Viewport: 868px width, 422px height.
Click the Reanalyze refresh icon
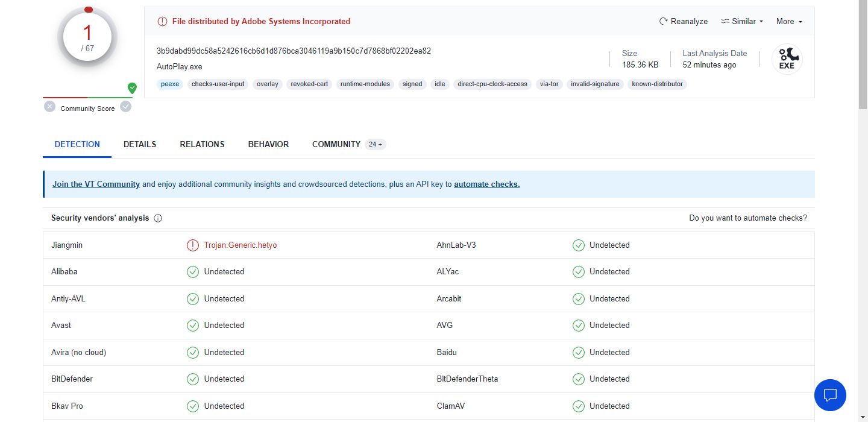coord(663,21)
